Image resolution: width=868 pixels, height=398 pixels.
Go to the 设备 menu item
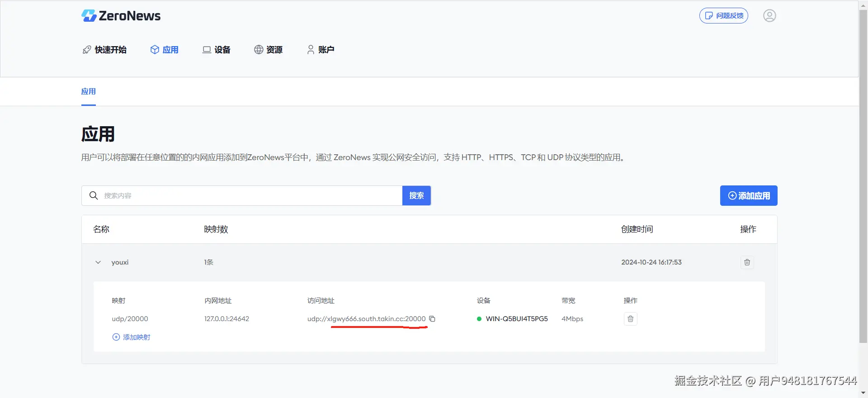[217, 50]
